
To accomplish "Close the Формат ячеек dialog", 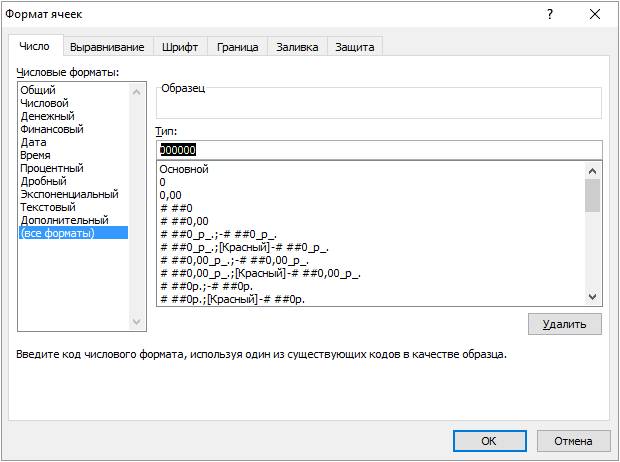I will pyautogui.click(x=596, y=14).
